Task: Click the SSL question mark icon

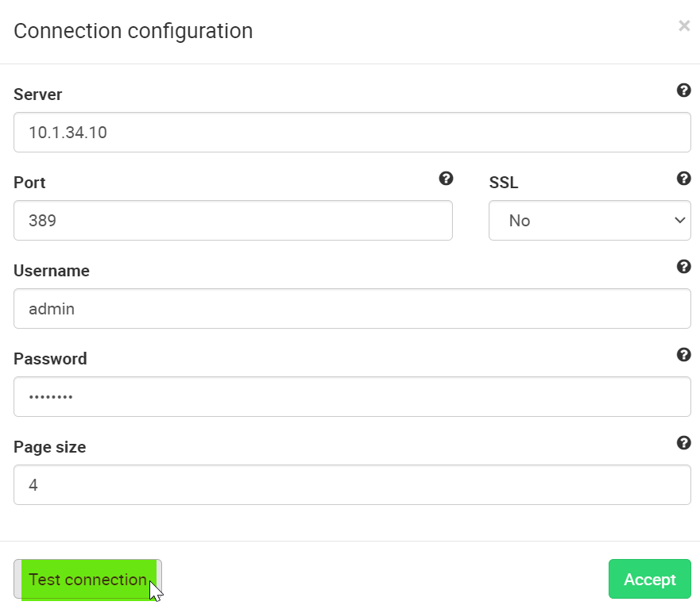Action: click(x=683, y=179)
